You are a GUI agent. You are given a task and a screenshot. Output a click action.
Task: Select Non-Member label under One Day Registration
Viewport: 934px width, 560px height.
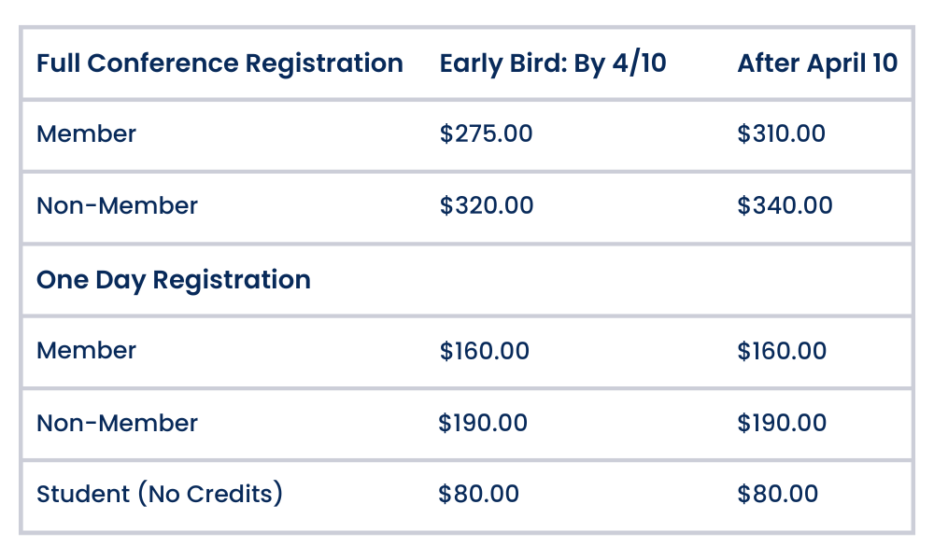117,424
